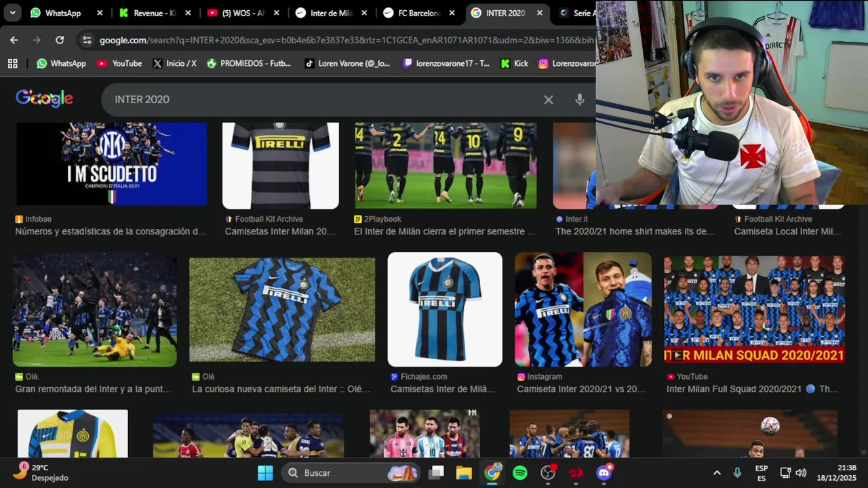Open the Loren Varone TikTok bookmark
Screen dimensions: 868x488
click(347, 63)
